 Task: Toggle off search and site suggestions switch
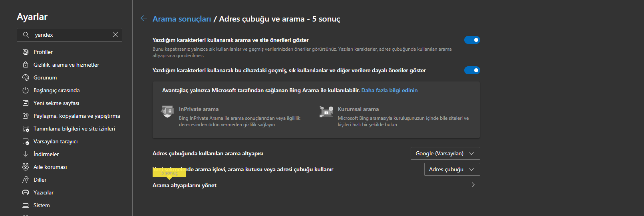pos(472,40)
